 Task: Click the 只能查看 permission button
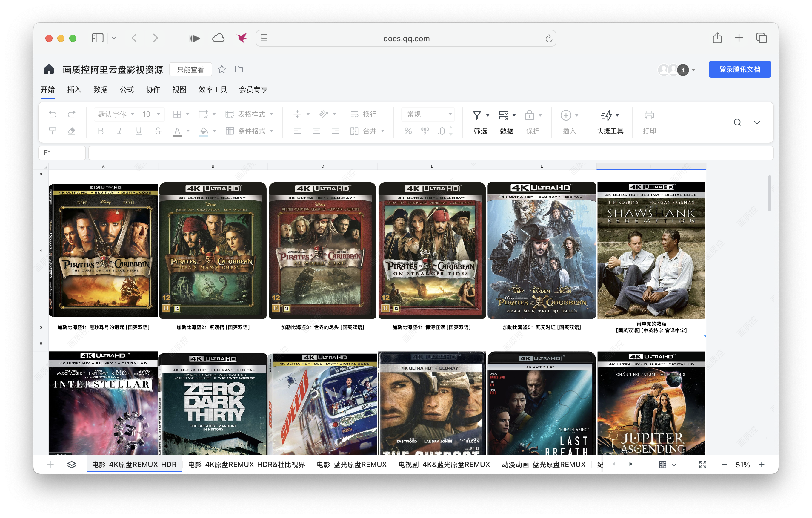pos(190,69)
